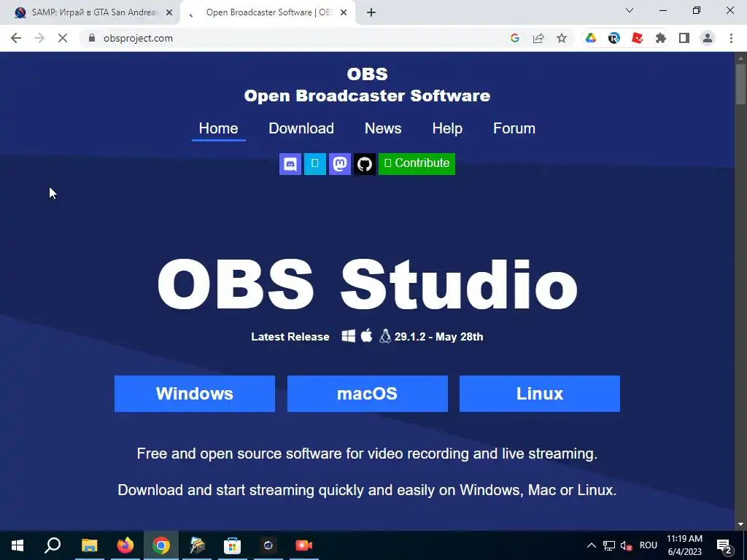Open the Help nav item
The height and width of the screenshot is (560, 747).
coord(447,128)
